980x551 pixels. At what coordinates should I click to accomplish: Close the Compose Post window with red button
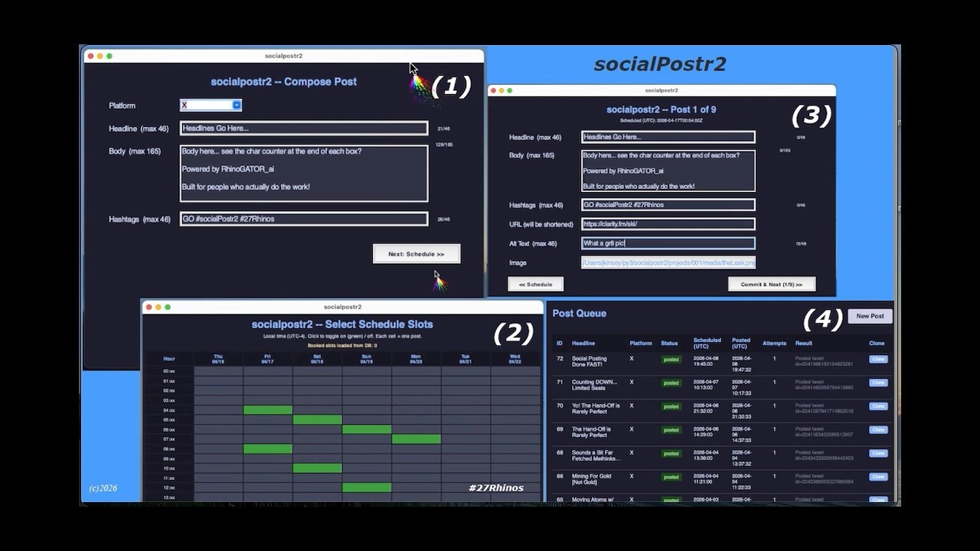click(x=90, y=56)
